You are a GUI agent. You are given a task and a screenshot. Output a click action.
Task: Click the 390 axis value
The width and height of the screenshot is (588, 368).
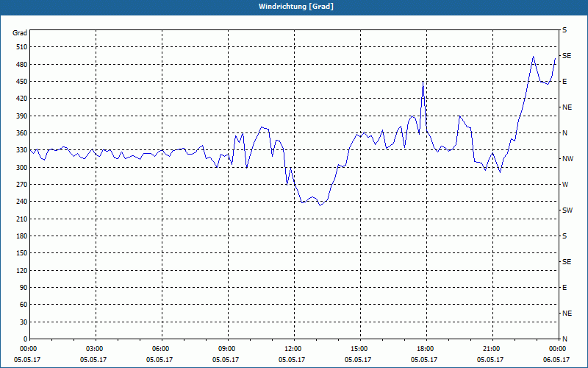coord(21,116)
